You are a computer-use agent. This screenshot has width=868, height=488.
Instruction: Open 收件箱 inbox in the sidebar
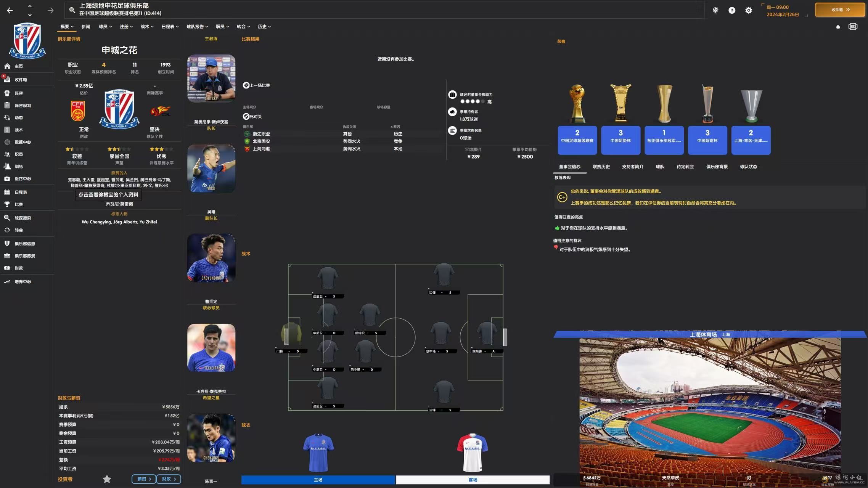[x=21, y=80]
